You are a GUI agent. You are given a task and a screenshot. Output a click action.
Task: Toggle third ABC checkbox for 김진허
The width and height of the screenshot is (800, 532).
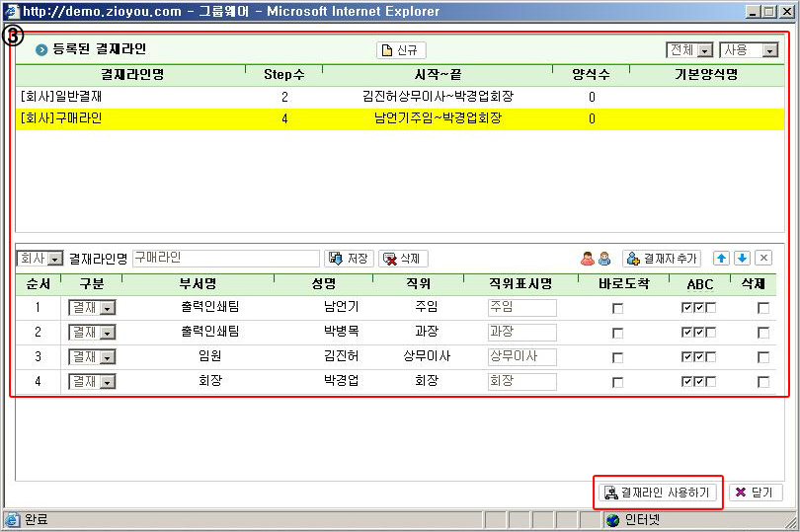point(711,357)
